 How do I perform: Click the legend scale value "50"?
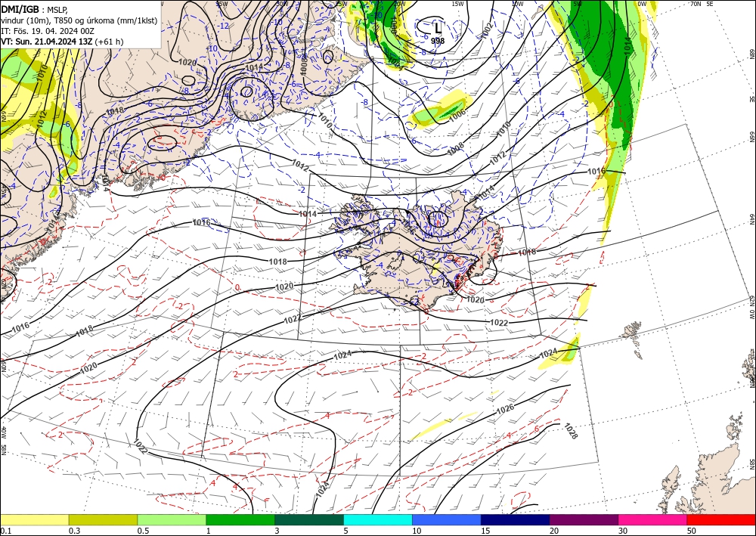coord(692,531)
